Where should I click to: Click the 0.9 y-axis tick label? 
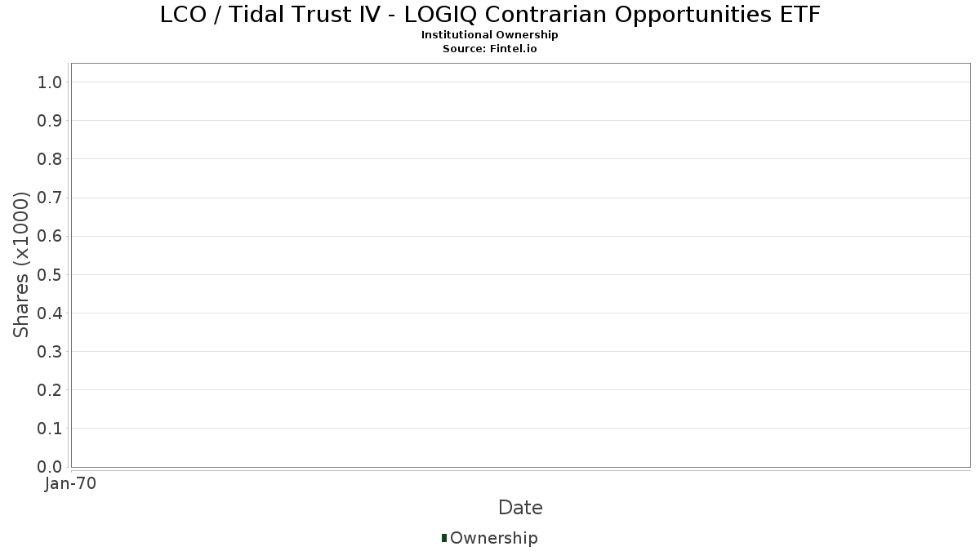tap(50, 121)
